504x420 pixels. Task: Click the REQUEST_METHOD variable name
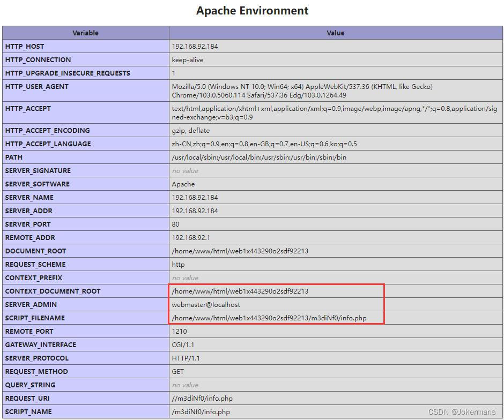(x=36, y=372)
